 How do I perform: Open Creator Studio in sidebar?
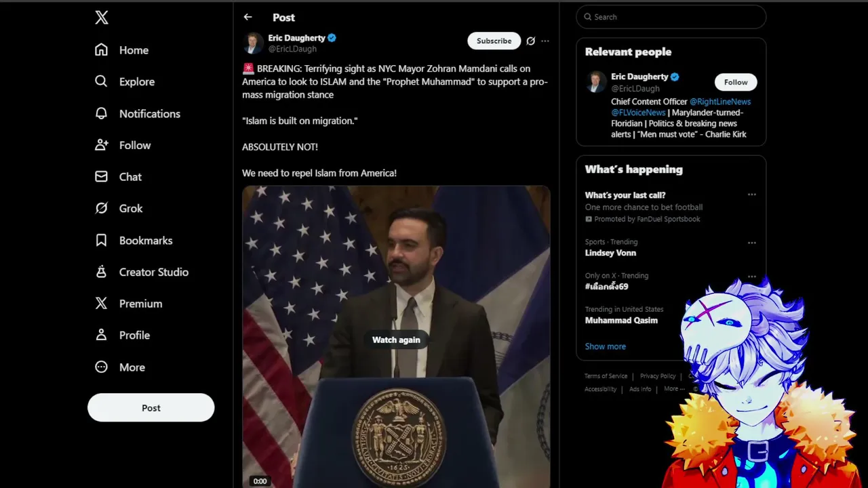[142, 272]
